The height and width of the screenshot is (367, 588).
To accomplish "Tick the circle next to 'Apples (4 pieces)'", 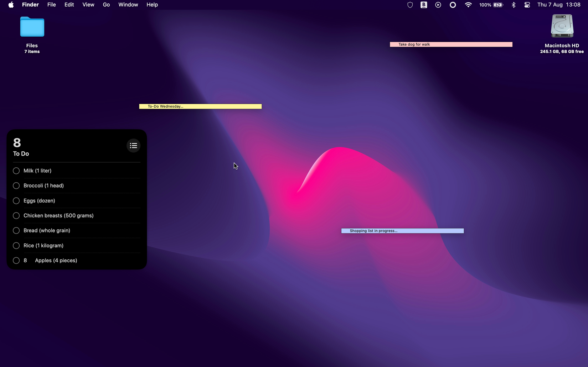I will pos(16,260).
